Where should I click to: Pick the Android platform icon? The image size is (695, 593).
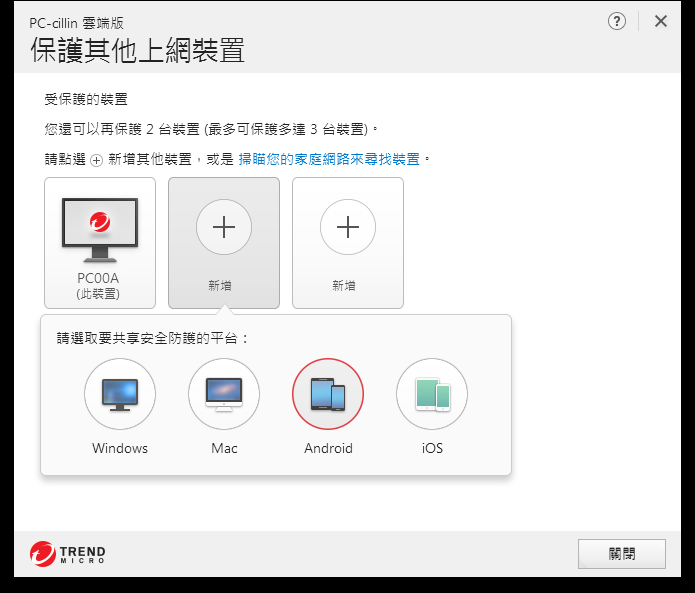pos(328,394)
